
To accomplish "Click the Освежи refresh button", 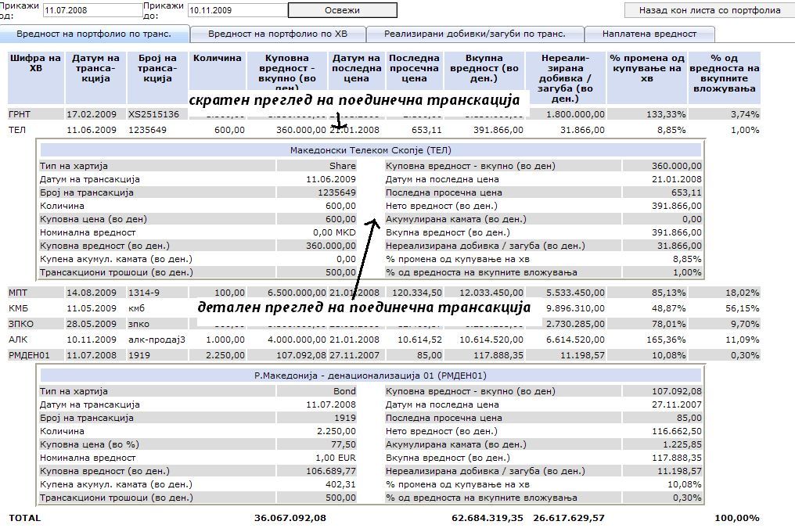I will pyautogui.click(x=342, y=10).
